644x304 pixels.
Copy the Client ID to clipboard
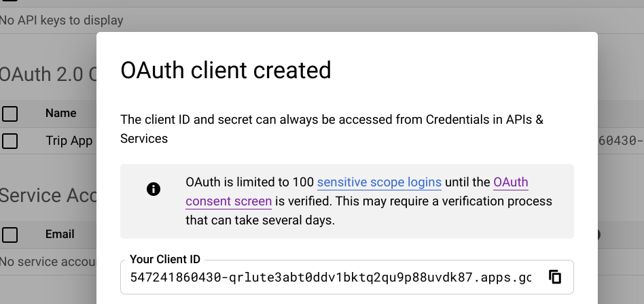click(555, 277)
